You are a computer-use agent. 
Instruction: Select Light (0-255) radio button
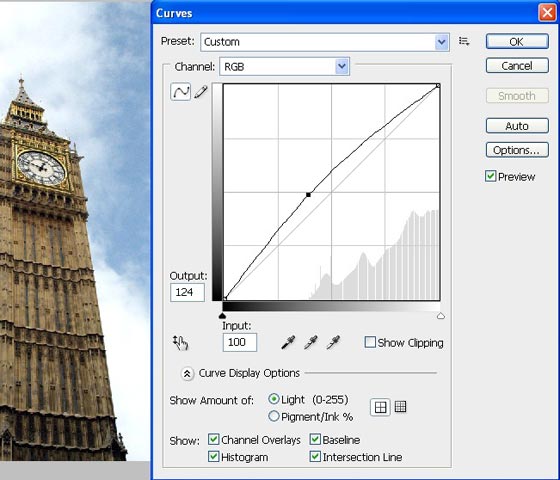tap(274, 399)
